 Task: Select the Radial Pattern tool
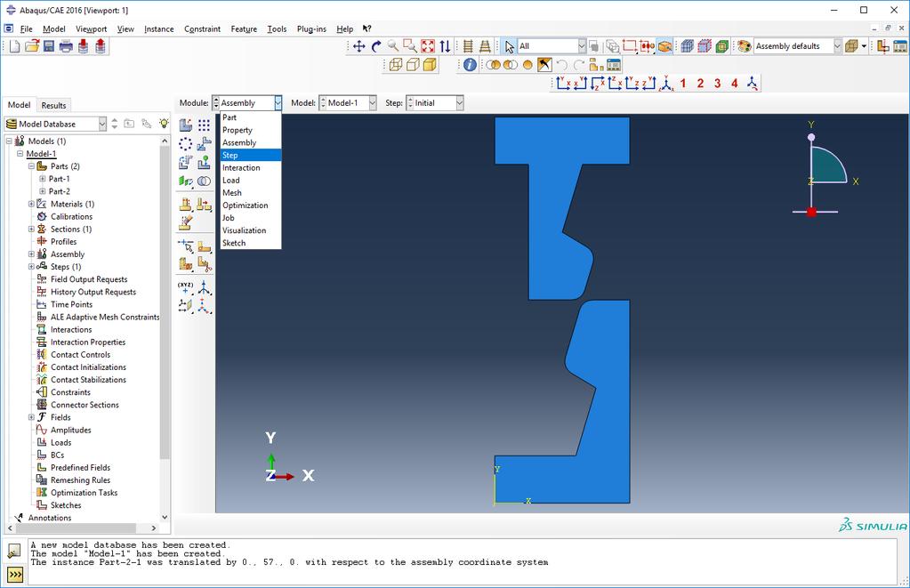point(186,144)
